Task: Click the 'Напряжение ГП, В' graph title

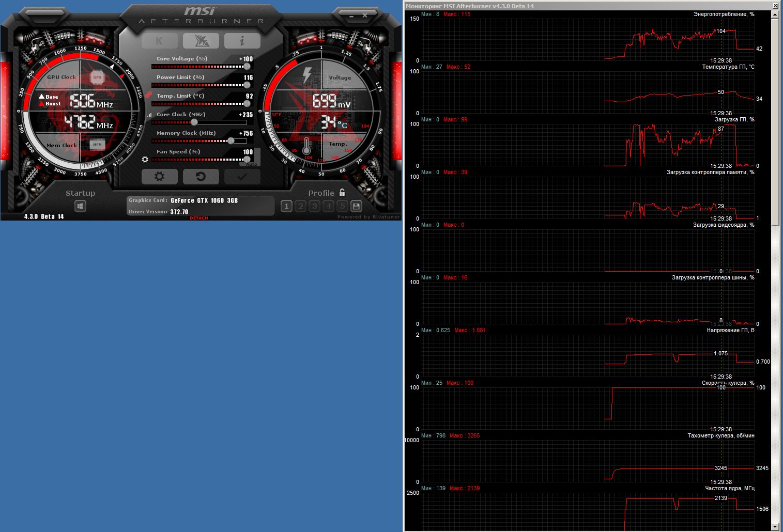Action: point(731,330)
